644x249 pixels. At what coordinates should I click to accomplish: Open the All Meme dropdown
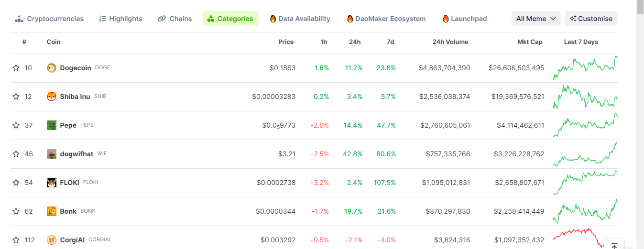536,19
